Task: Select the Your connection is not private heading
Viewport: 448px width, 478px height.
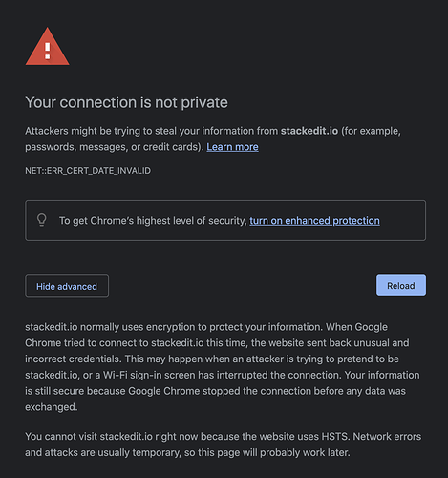Action: pyautogui.click(x=126, y=102)
